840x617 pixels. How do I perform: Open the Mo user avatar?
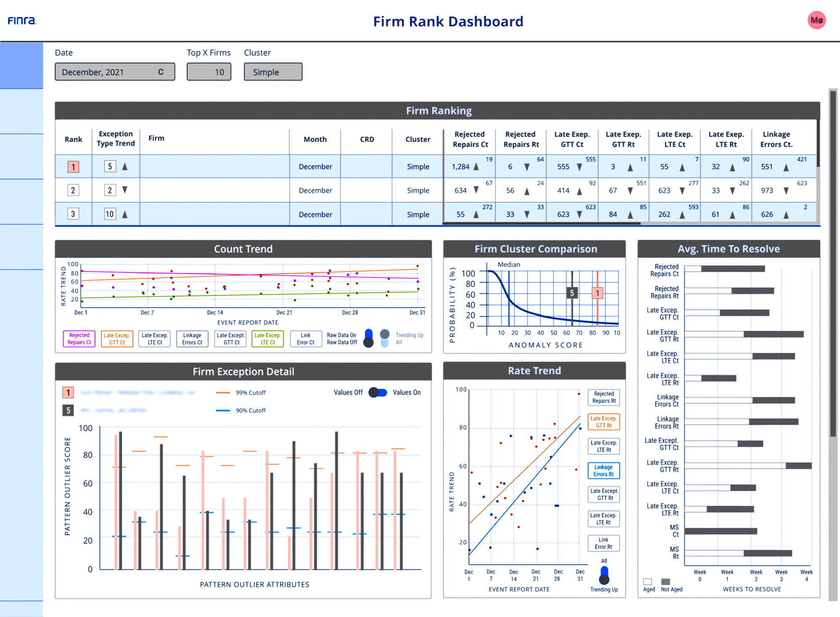coord(816,20)
